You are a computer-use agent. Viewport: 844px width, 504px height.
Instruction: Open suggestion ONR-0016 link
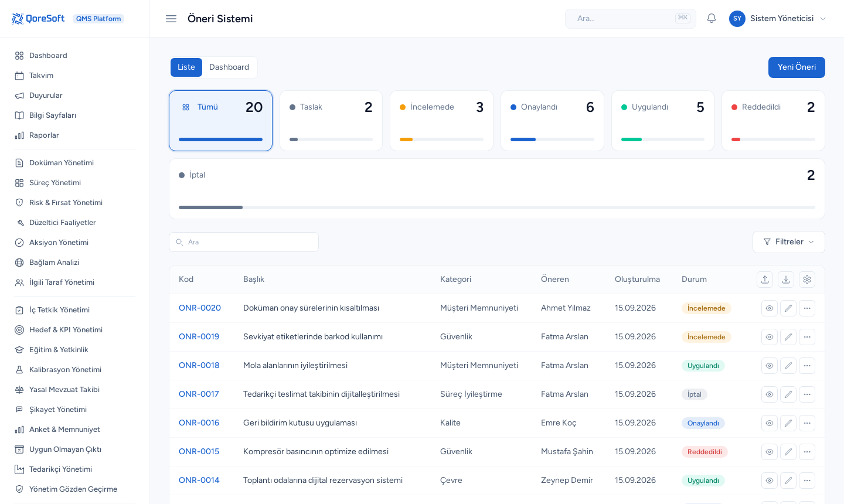coord(199,423)
